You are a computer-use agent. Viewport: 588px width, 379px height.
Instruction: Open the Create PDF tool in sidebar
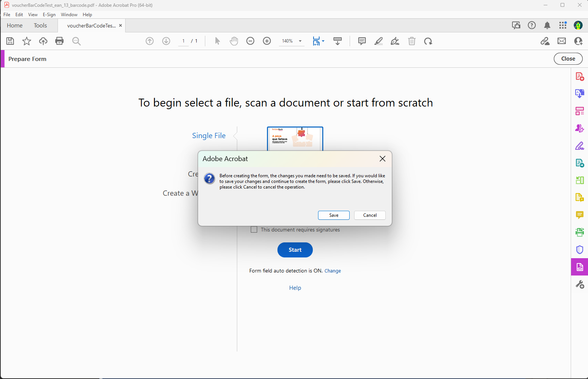(x=579, y=76)
